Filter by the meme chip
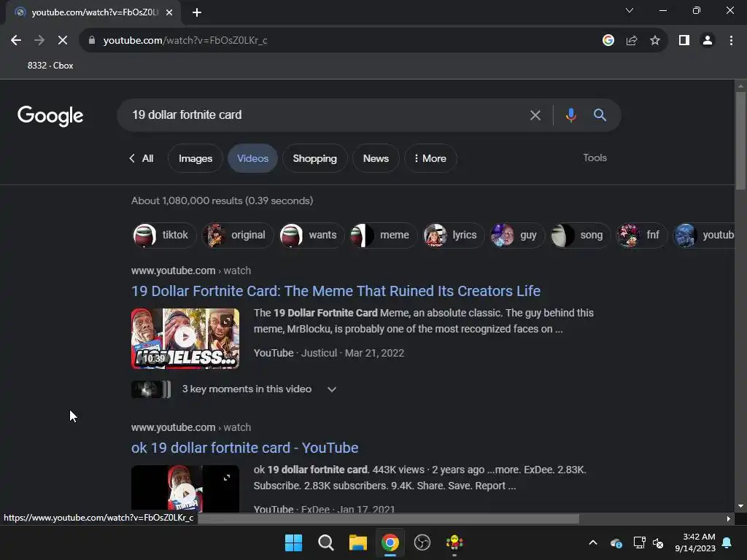747x560 pixels. 384,236
